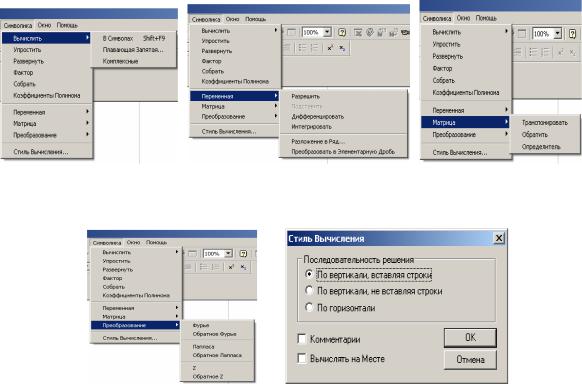The image size is (582, 384).
Task: Click numbered list icon in Матрица submenu window
Action: 546,52
